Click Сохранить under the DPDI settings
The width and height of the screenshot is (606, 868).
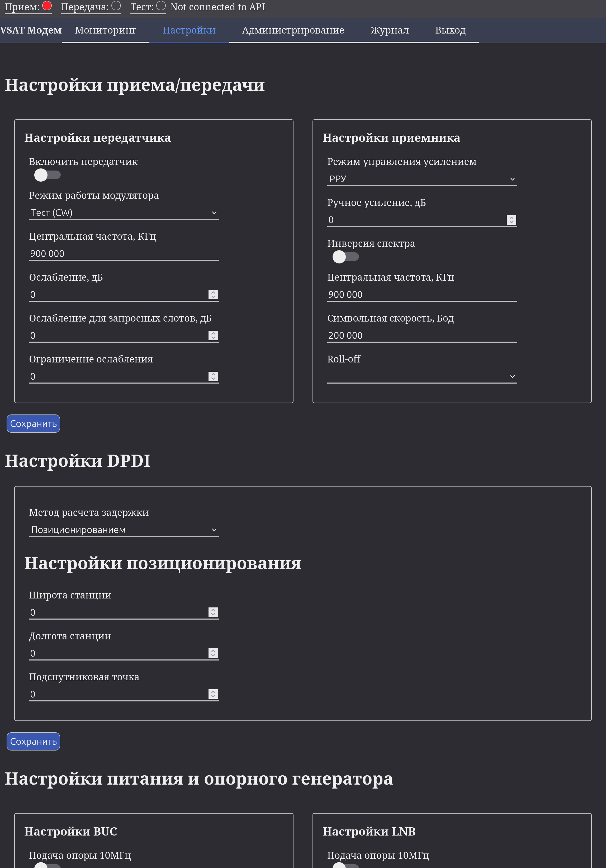[33, 741]
